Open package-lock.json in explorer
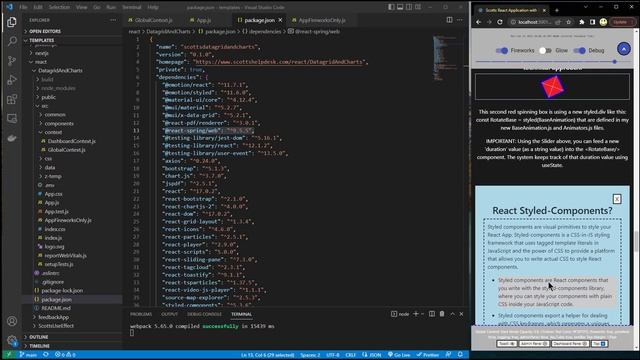 click(62, 290)
